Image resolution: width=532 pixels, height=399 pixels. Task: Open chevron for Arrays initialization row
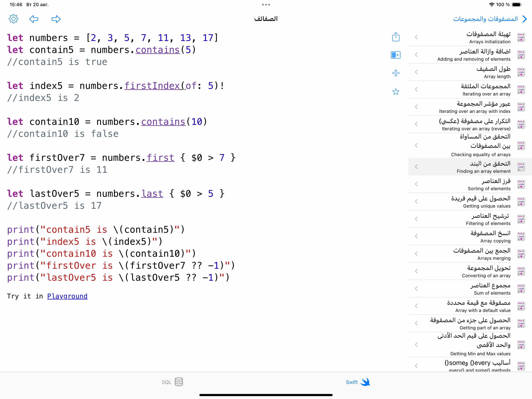[x=416, y=37]
